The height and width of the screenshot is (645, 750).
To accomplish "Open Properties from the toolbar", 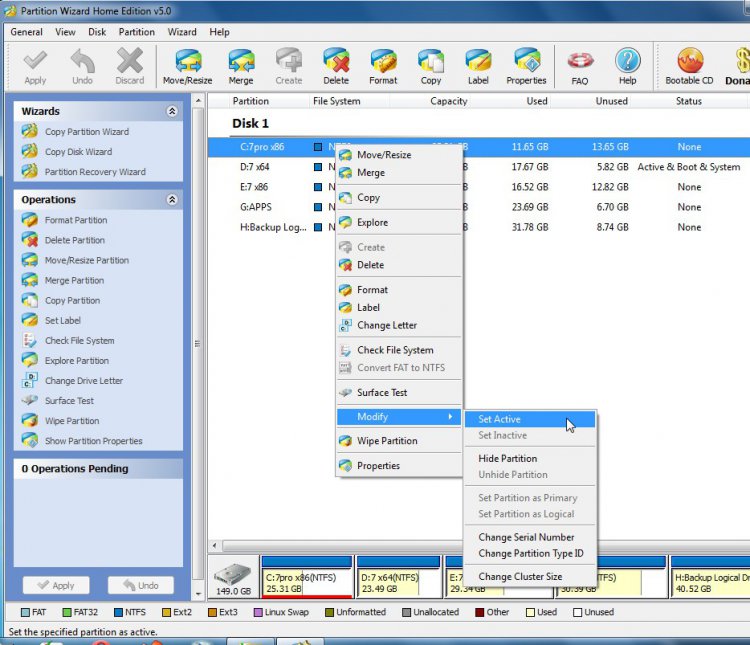I will tap(526, 67).
